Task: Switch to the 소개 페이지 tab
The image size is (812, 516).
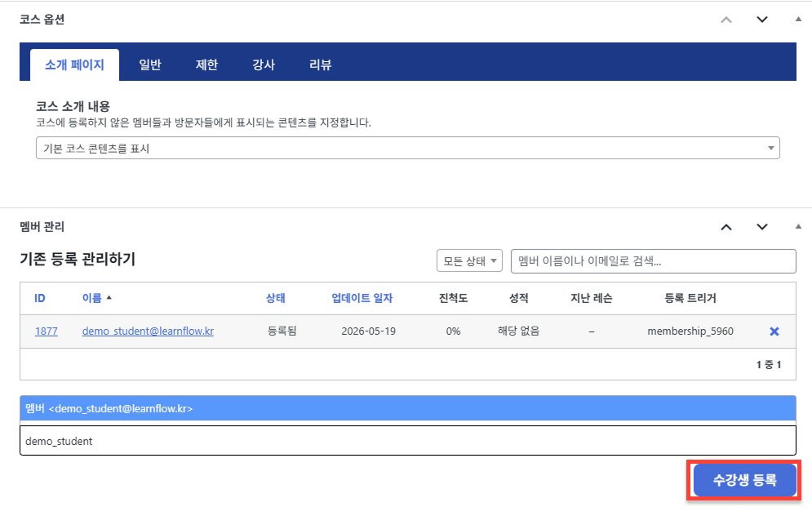Action: point(74,64)
